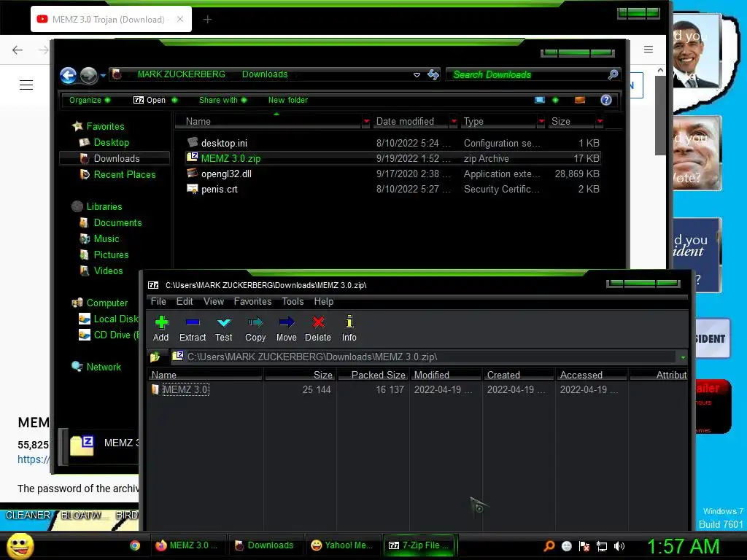The height and width of the screenshot is (560, 747).
Task: Click the Extract icon in 7-Zip
Action: click(x=193, y=329)
